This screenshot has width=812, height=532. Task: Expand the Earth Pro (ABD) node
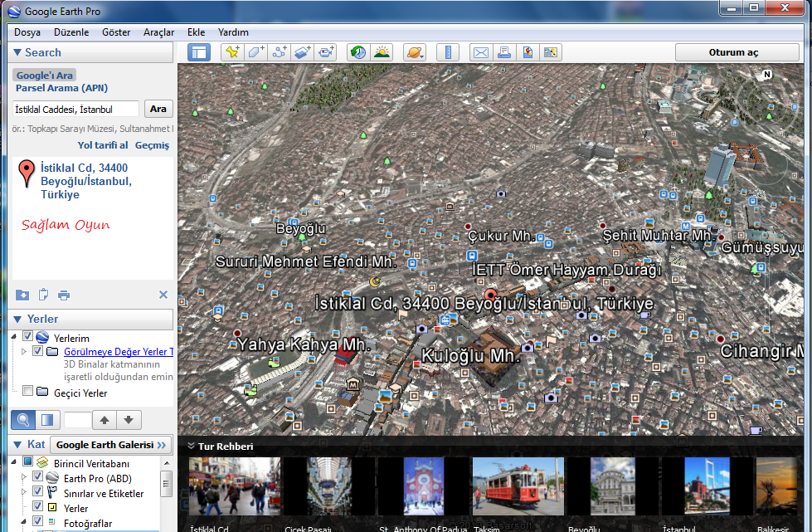pos(23,476)
